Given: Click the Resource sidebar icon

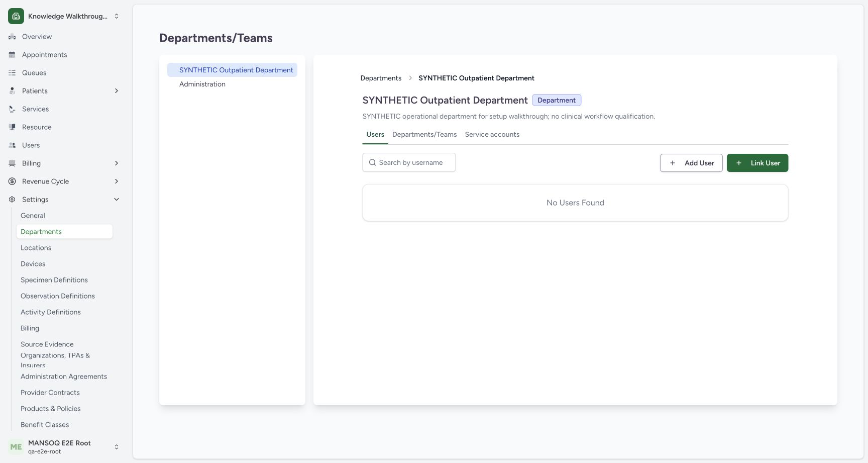Looking at the screenshot, I should [x=12, y=127].
